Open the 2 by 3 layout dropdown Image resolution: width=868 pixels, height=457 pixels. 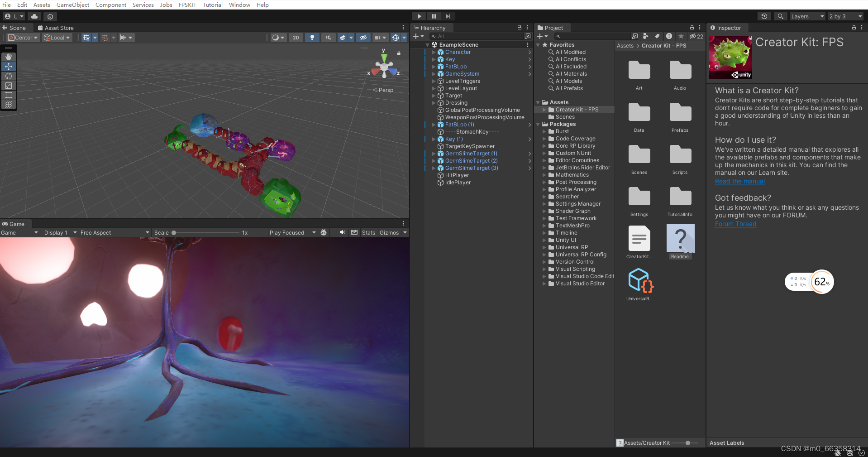click(845, 16)
